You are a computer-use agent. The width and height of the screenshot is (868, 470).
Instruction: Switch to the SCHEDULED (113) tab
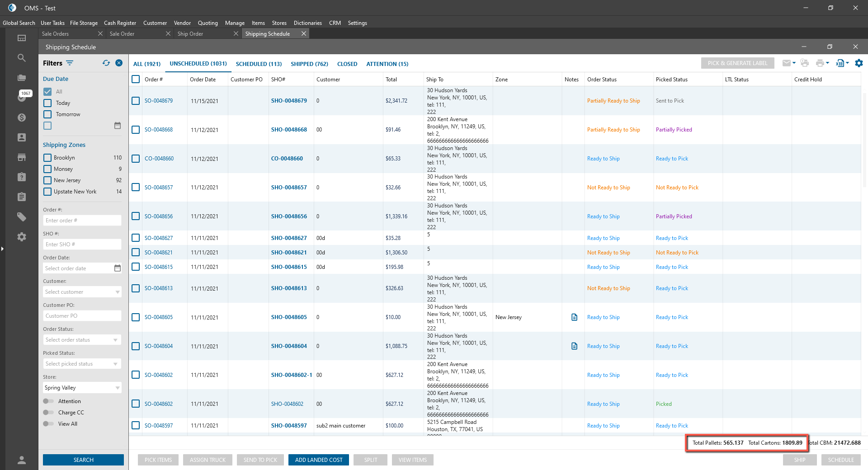tap(259, 64)
